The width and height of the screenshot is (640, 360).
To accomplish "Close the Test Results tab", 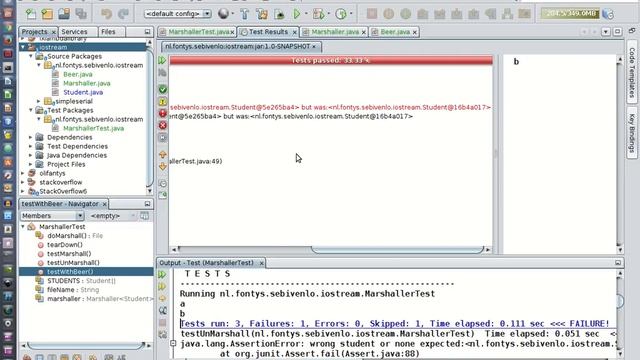I will tap(294, 32).
